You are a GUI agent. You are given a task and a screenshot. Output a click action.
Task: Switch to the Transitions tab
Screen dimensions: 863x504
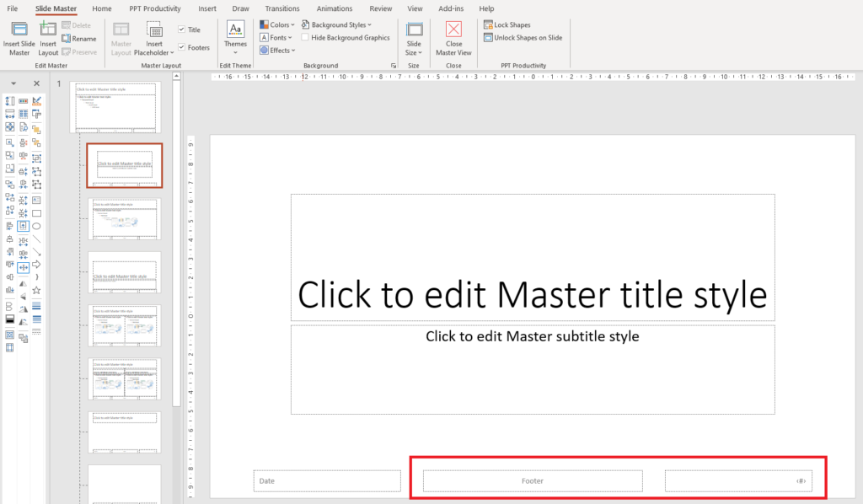(x=282, y=8)
